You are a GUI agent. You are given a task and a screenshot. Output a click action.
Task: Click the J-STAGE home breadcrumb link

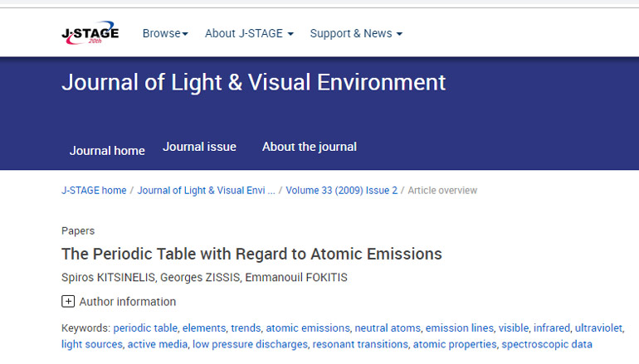[x=94, y=191]
